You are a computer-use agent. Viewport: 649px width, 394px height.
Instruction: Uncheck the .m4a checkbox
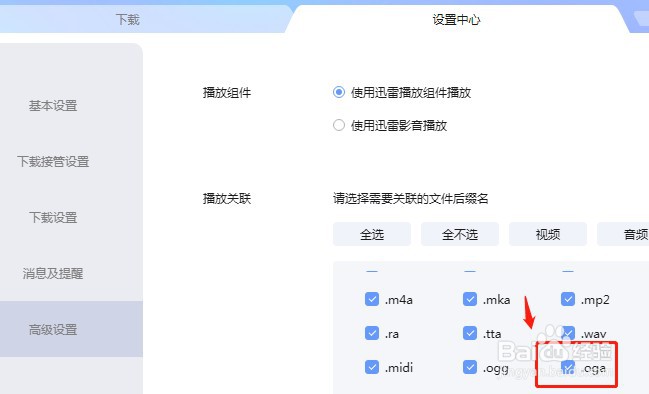point(372,299)
